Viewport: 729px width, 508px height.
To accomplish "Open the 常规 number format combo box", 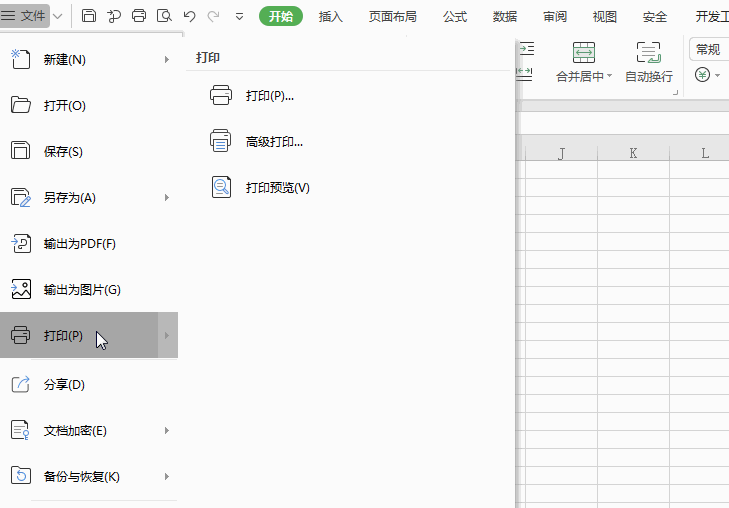I will [709, 49].
